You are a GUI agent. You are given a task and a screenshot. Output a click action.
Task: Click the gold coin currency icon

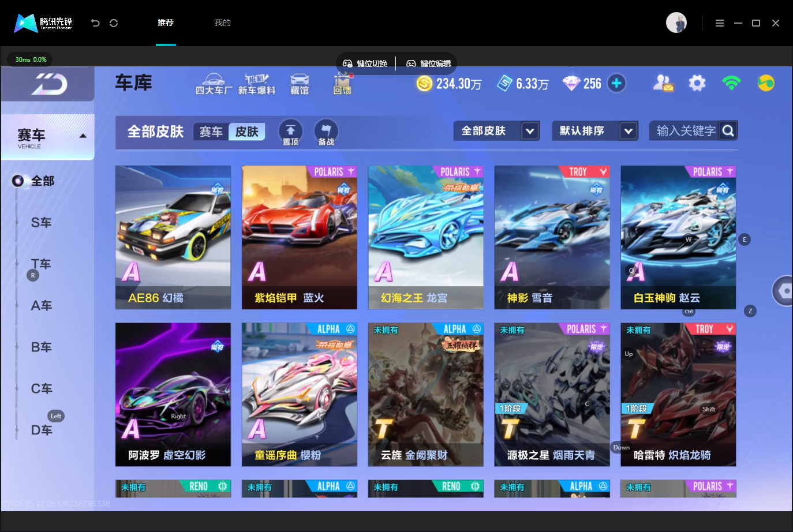point(424,84)
